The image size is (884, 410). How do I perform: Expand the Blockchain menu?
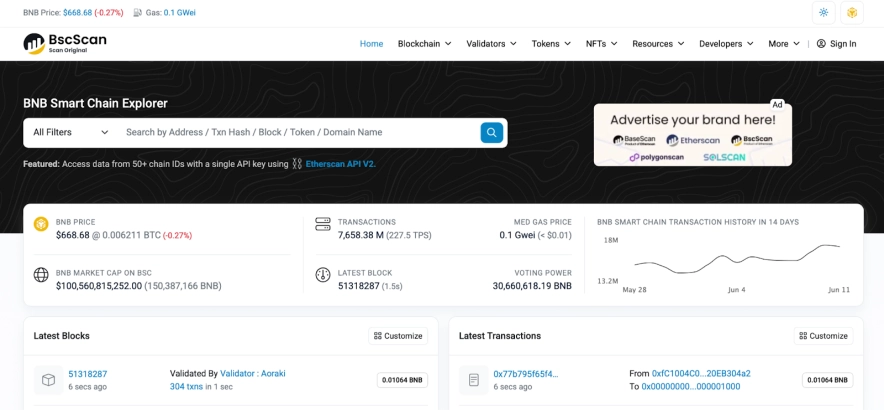(424, 44)
